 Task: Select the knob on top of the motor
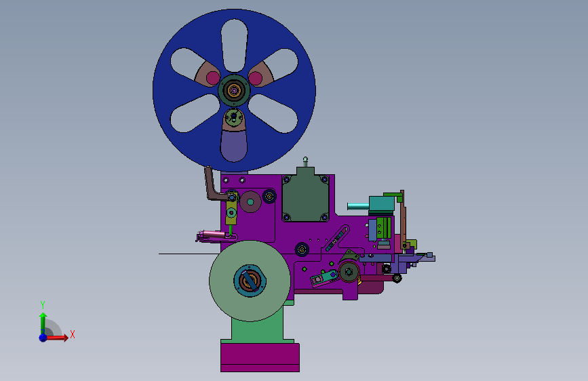tap(305, 161)
